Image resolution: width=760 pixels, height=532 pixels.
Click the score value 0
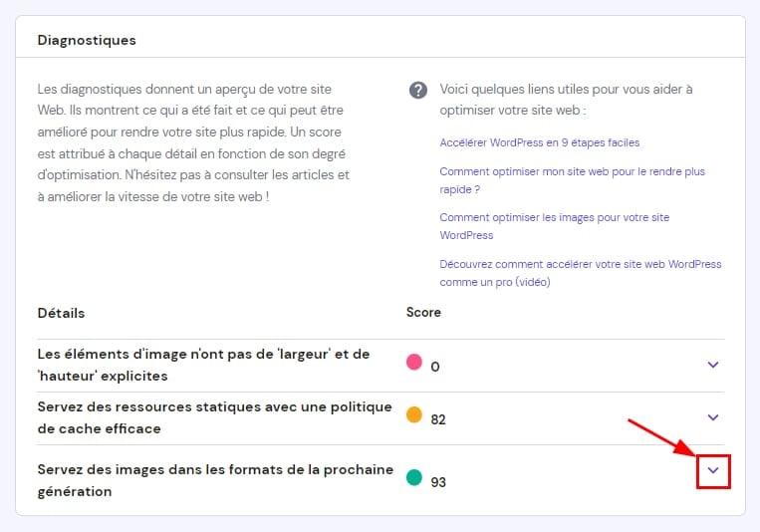(435, 367)
